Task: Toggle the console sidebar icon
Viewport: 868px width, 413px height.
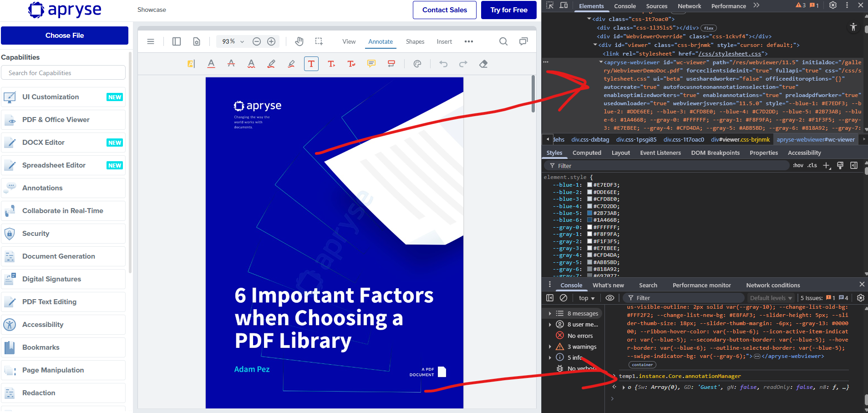Action: click(x=550, y=298)
